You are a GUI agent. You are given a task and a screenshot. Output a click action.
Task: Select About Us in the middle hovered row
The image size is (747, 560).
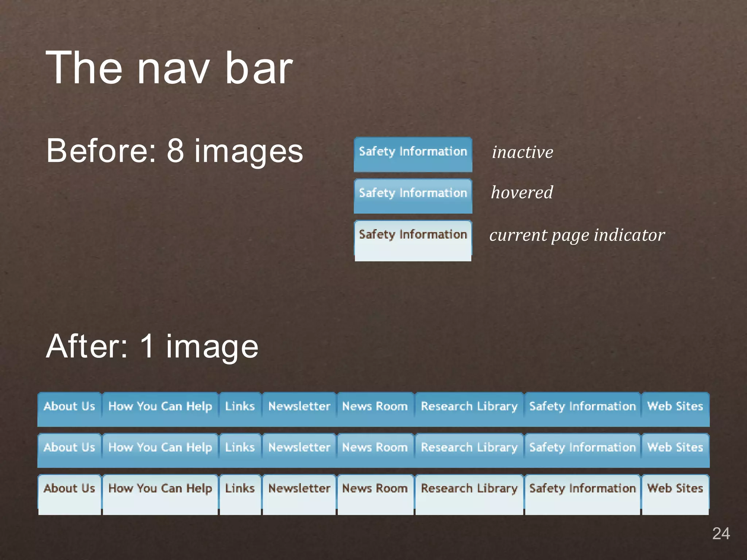[69, 451]
